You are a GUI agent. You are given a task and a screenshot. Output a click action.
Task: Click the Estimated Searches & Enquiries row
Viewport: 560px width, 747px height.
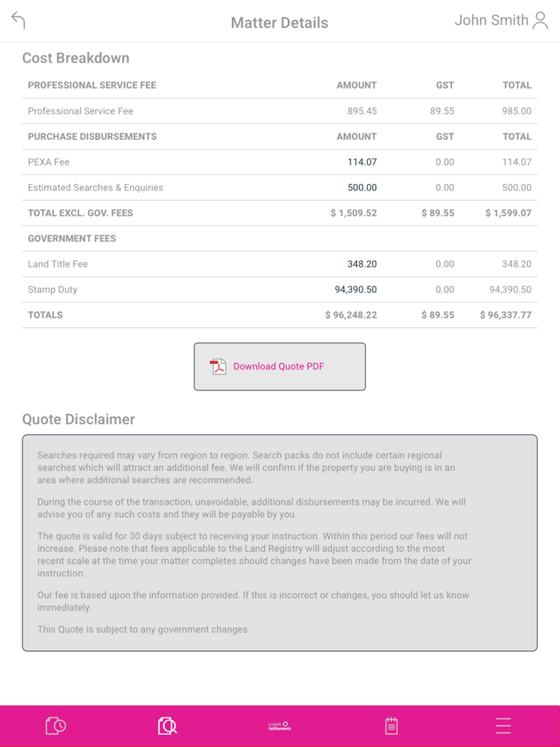click(x=280, y=187)
